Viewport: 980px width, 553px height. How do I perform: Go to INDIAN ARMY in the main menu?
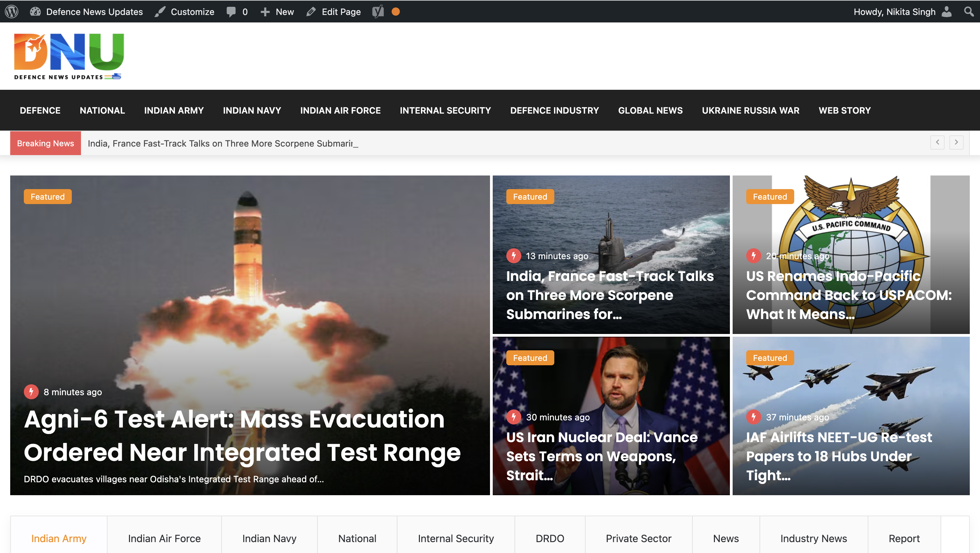click(x=174, y=110)
